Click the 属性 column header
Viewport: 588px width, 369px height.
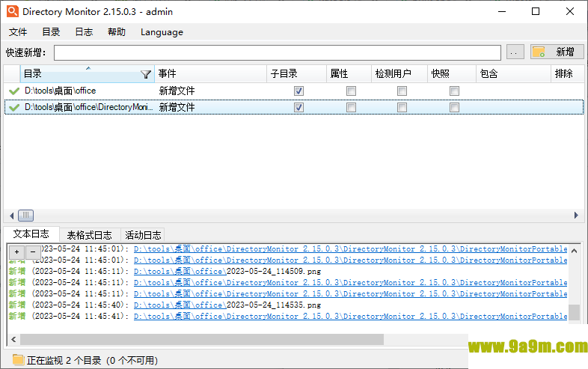coord(349,74)
